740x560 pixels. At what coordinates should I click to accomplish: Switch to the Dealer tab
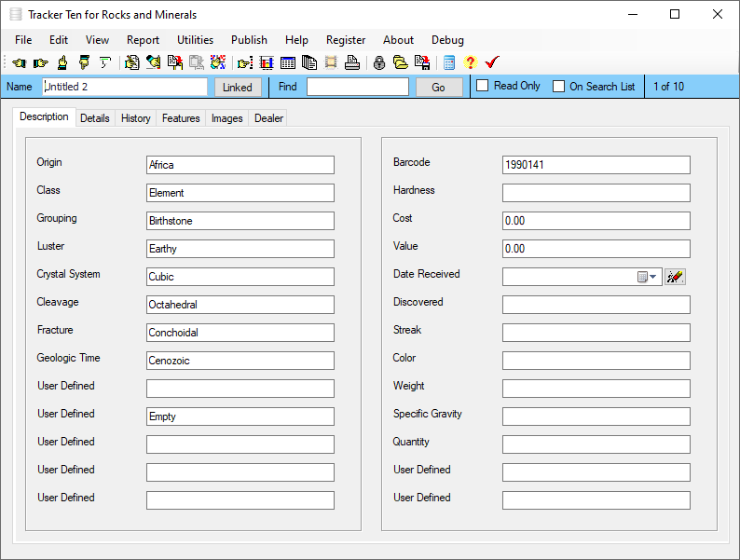tap(268, 118)
